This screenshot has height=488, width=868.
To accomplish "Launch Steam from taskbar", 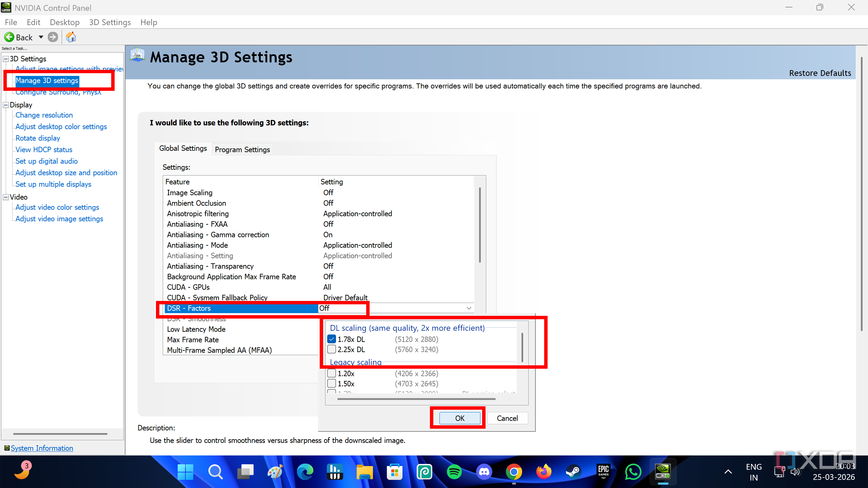I will 573,472.
